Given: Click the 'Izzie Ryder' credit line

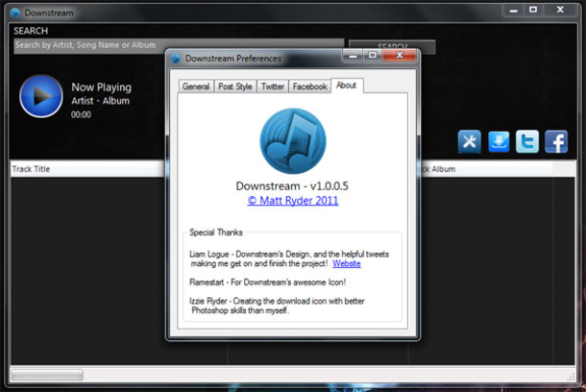Looking at the screenshot, I should (277, 306).
